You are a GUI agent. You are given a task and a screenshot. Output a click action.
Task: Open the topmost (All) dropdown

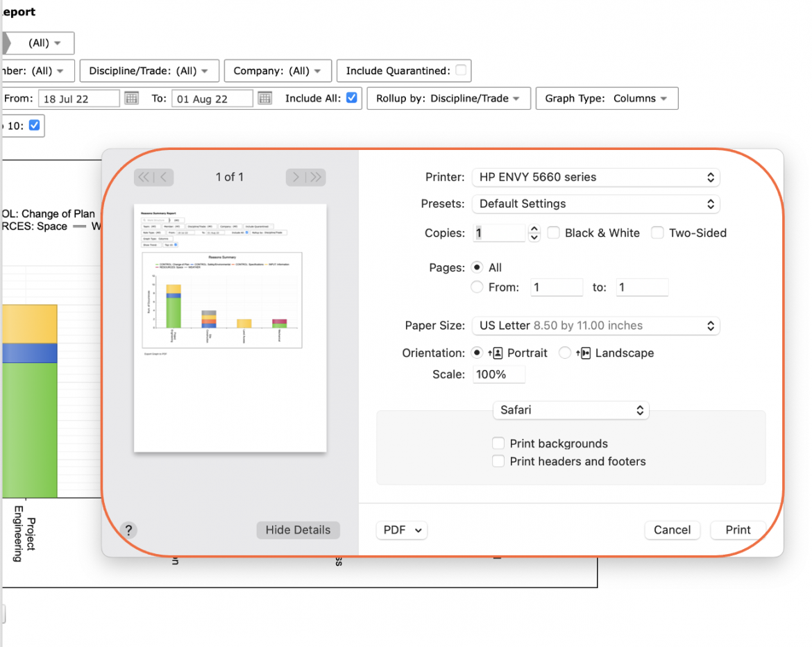(44, 42)
